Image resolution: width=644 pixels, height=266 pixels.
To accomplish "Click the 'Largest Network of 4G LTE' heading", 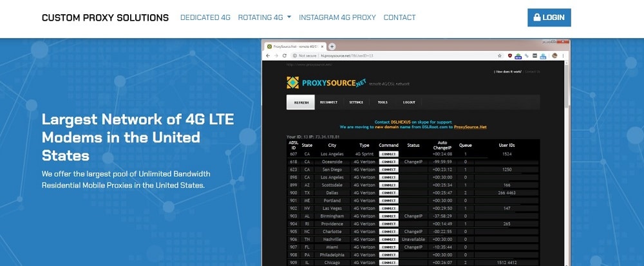I will click(x=138, y=137).
